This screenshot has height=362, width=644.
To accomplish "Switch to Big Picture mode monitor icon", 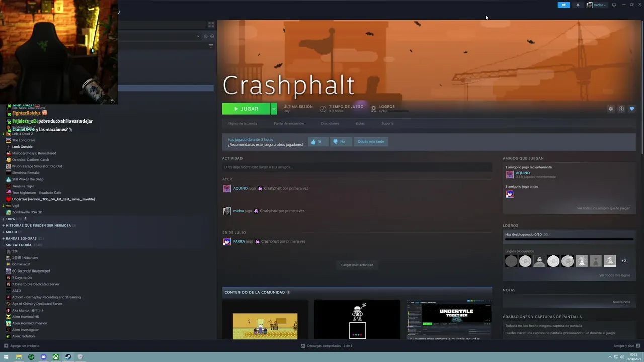I will 614,5.
